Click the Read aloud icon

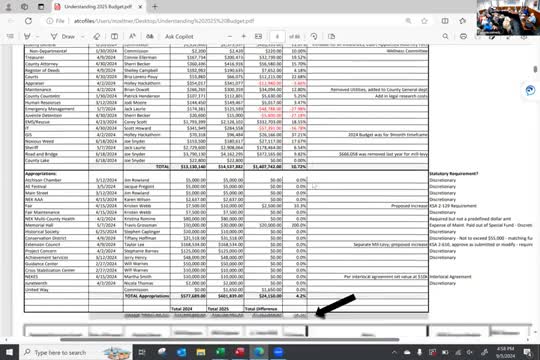[132, 37]
